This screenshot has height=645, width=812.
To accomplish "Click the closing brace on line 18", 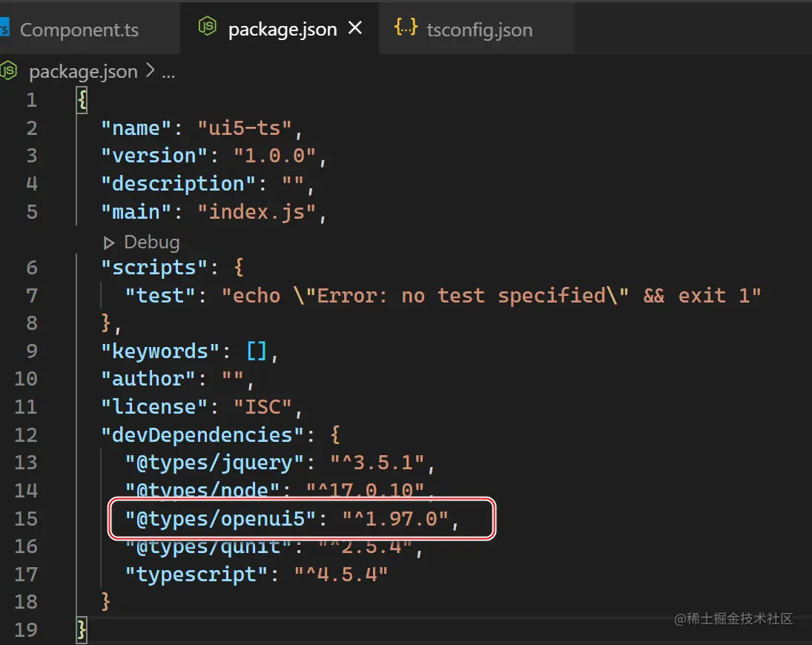I will (x=105, y=602).
